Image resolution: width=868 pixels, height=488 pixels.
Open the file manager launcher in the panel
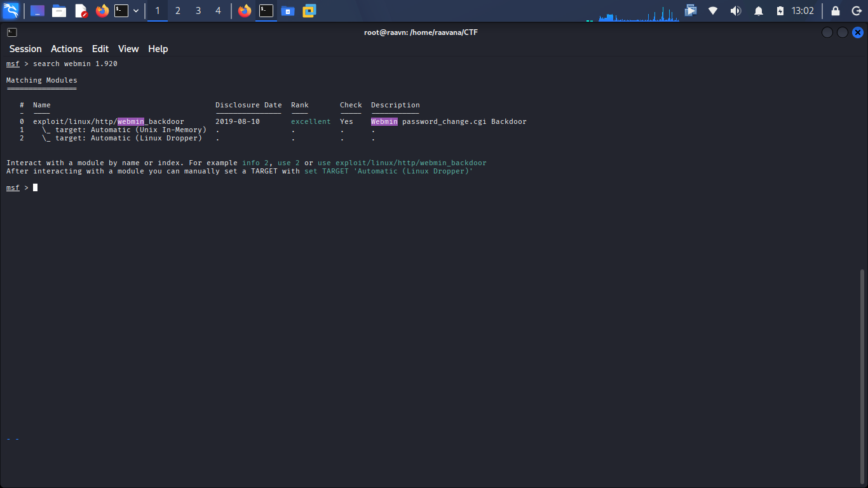59,11
